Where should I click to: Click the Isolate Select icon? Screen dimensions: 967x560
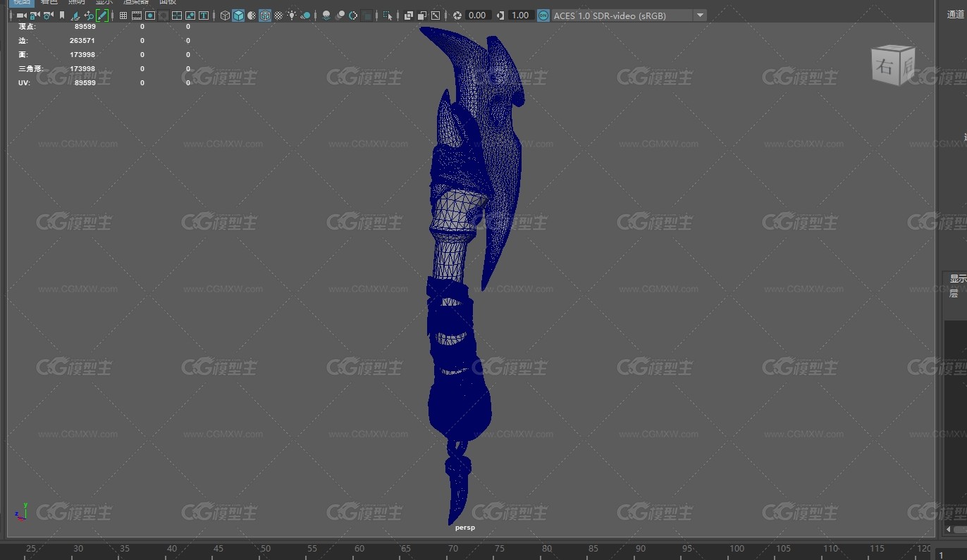click(388, 15)
